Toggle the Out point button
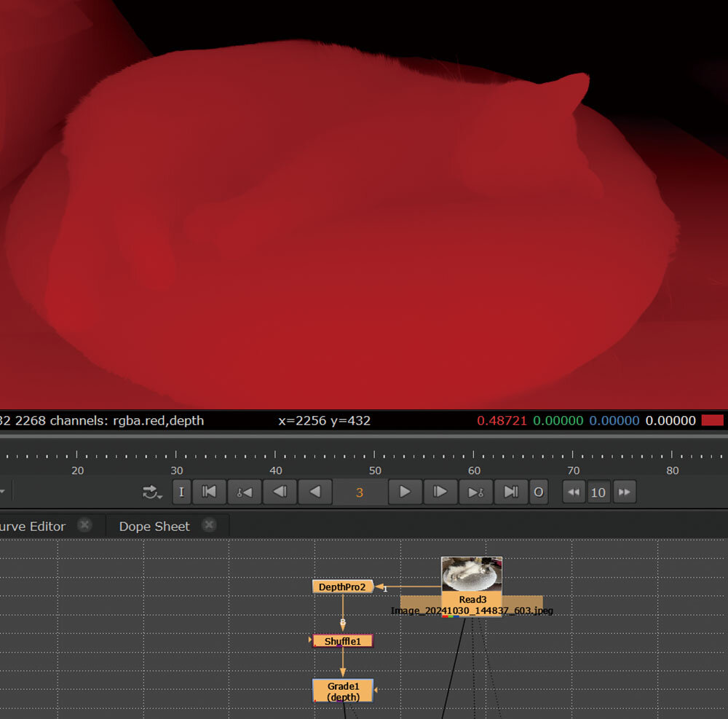Image resolution: width=728 pixels, height=719 pixels. (x=538, y=492)
